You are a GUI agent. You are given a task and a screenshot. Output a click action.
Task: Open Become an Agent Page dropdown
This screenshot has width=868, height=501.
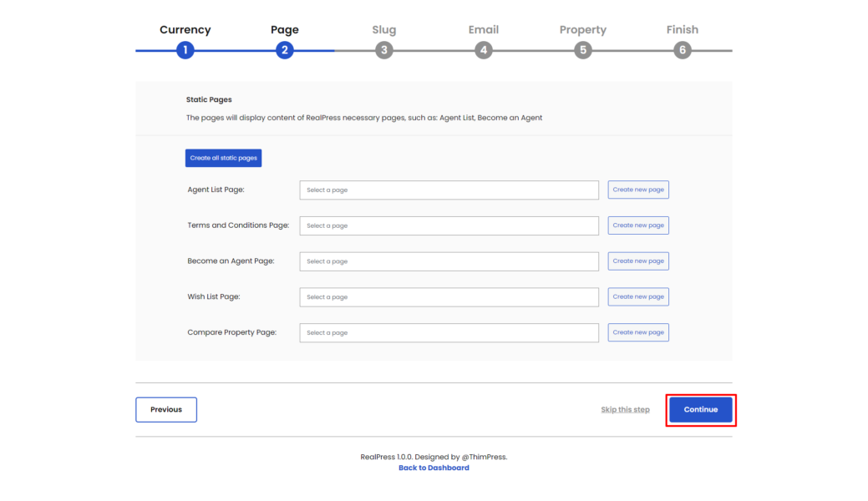[449, 261]
